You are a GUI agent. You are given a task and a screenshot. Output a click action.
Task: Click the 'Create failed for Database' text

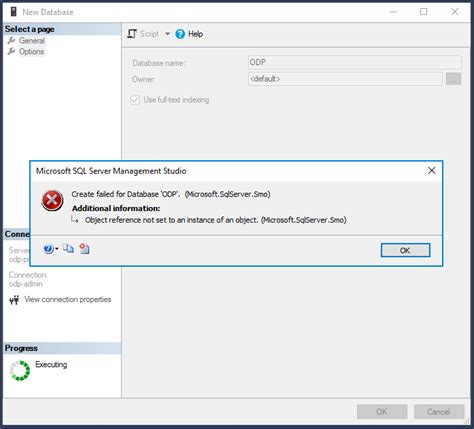point(171,194)
